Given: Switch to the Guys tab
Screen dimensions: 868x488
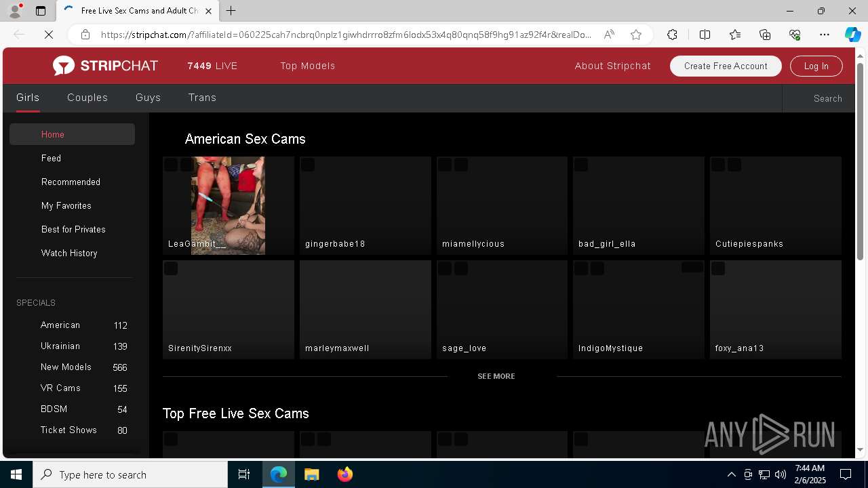Looking at the screenshot, I should pyautogui.click(x=148, y=98).
